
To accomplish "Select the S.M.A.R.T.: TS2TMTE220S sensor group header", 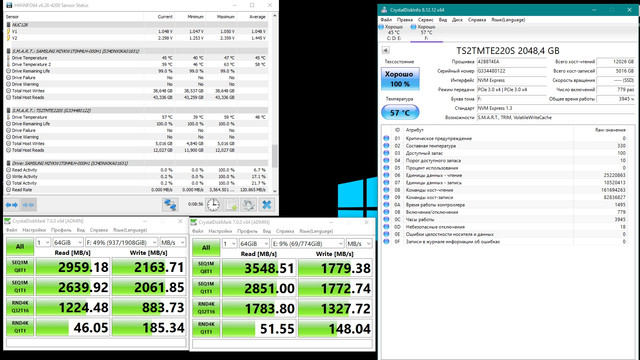I will [x=137, y=110].
